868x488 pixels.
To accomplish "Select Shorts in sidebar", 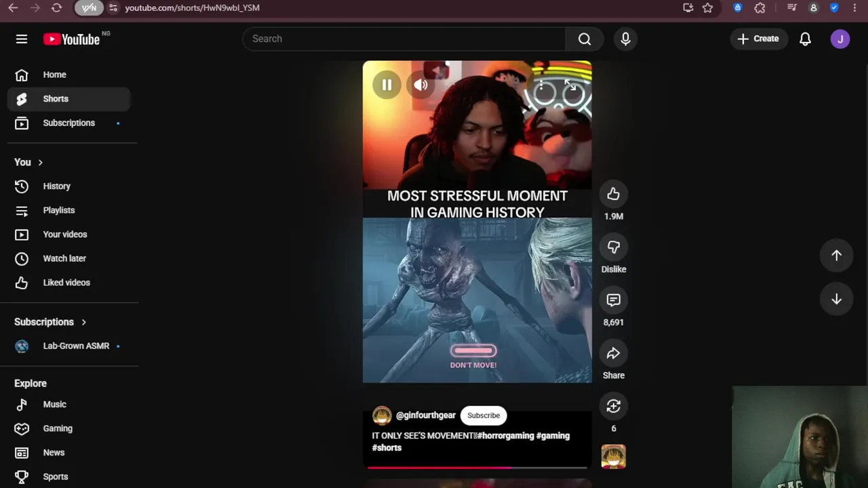I will pyautogui.click(x=69, y=99).
